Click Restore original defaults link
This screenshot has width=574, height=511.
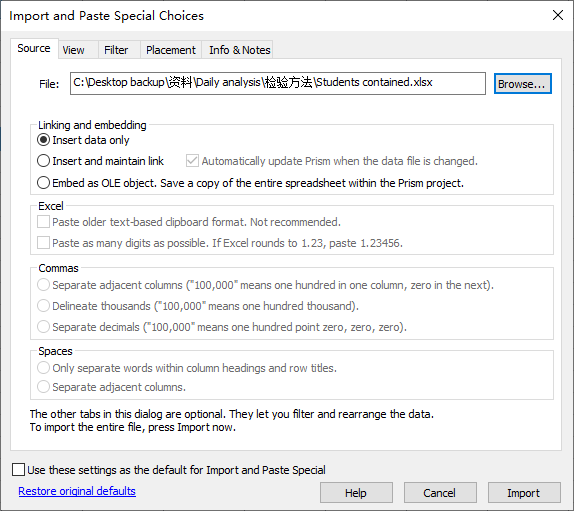click(x=77, y=491)
